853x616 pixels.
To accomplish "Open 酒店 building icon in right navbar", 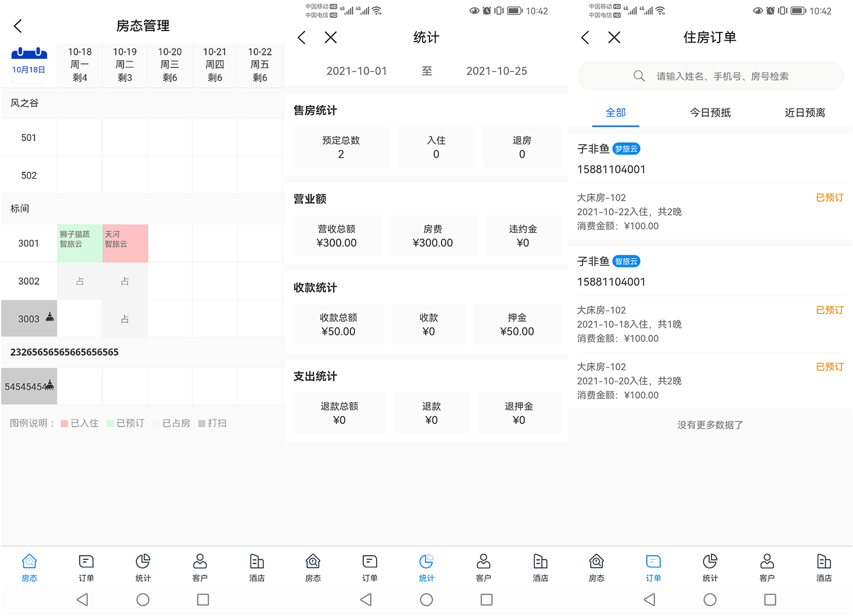I will pyautogui.click(x=824, y=568).
